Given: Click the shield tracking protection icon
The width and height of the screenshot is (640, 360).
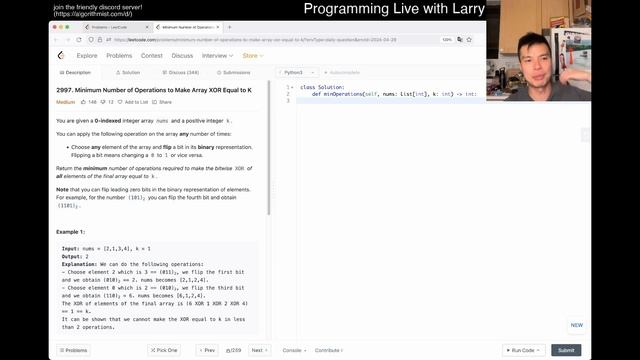Looking at the screenshot, I should [91, 40].
